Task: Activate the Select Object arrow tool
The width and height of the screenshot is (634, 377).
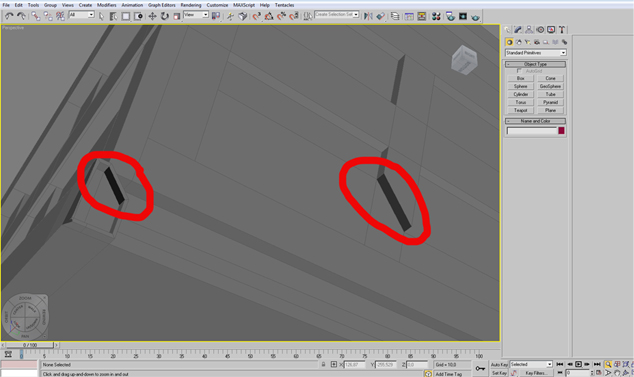Action: pyautogui.click(x=101, y=16)
